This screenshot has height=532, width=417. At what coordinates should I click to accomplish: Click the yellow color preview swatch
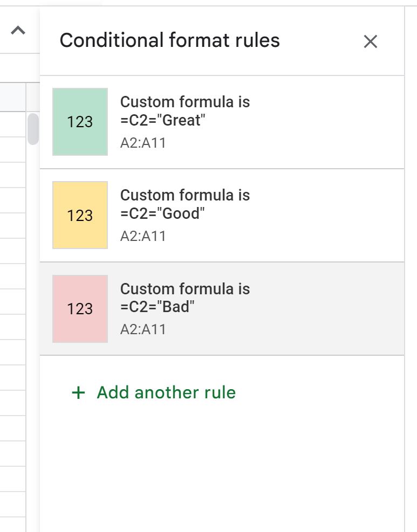80,215
